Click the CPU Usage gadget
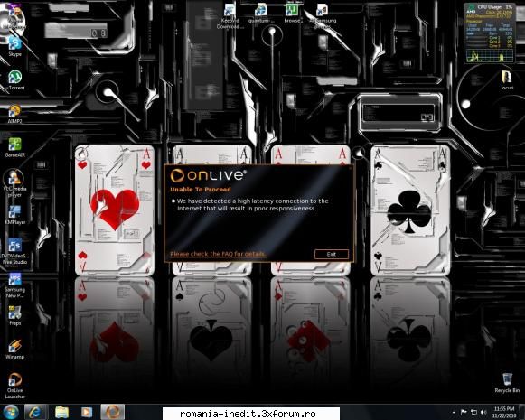The height and width of the screenshot is (420, 525). pos(489,33)
